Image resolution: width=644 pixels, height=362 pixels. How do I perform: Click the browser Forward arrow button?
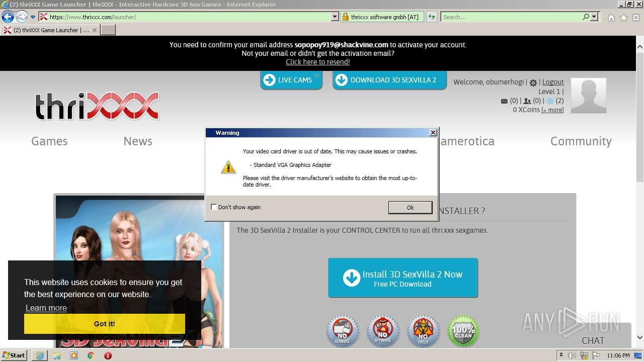[22, 17]
